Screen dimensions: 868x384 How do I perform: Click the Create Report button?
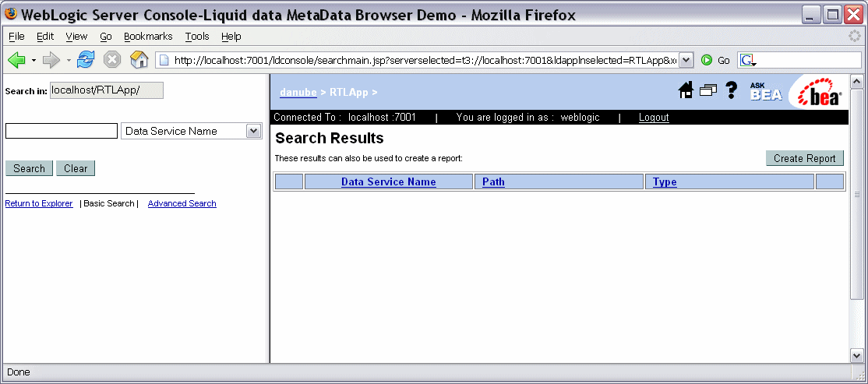[804, 158]
